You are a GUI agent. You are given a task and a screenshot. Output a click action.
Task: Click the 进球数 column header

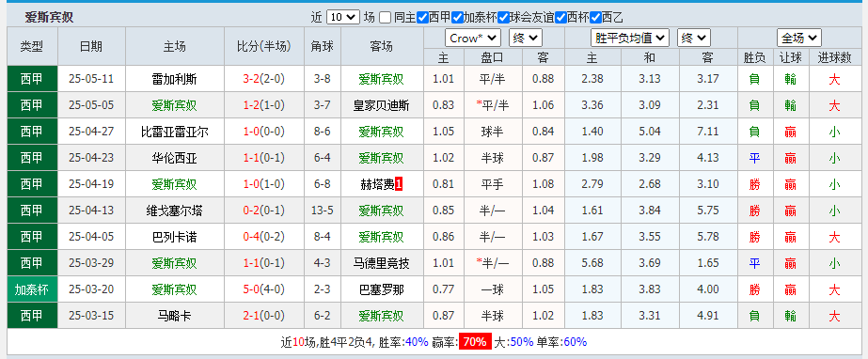[834, 57]
